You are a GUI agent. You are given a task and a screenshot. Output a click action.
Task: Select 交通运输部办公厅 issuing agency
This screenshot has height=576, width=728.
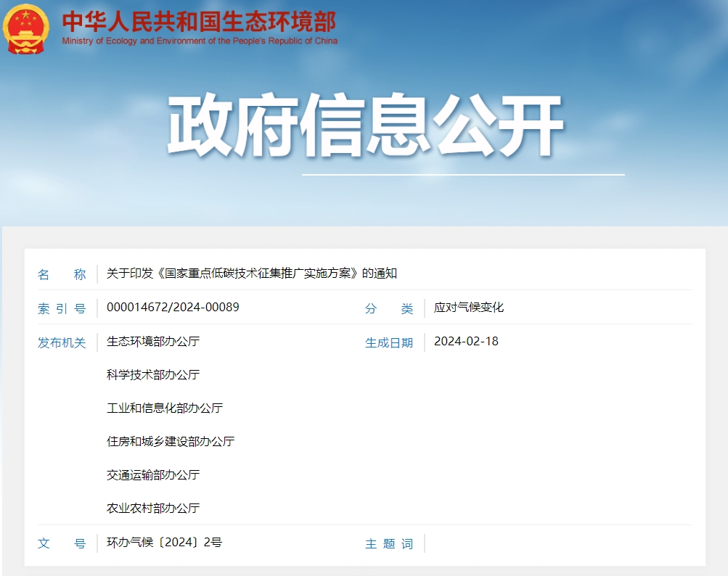coord(153,475)
